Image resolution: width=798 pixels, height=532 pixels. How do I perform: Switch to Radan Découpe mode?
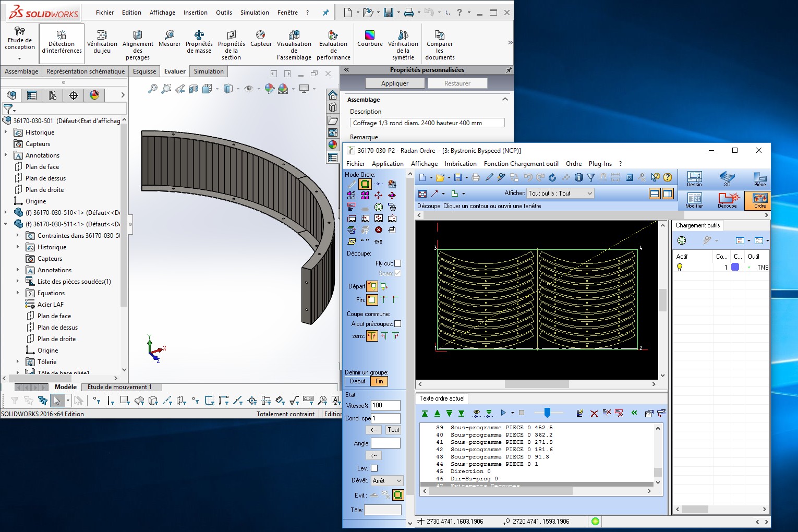727,200
